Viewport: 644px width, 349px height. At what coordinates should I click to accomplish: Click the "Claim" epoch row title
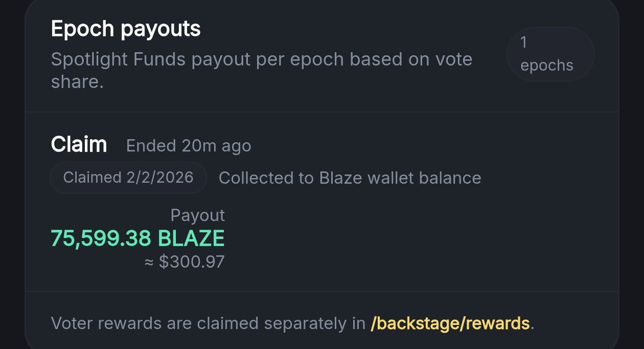79,145
